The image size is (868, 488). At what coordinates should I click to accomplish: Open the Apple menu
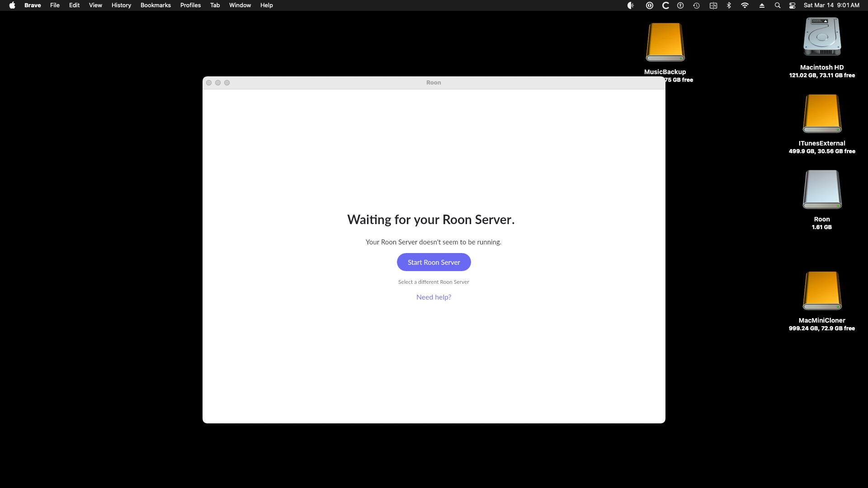pos(12,5)
